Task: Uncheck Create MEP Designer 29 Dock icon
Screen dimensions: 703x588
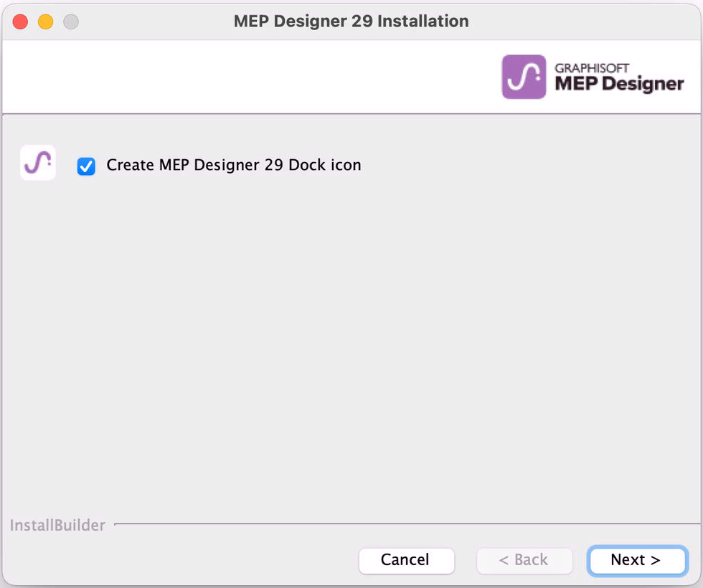Action: tap(86, 166)
